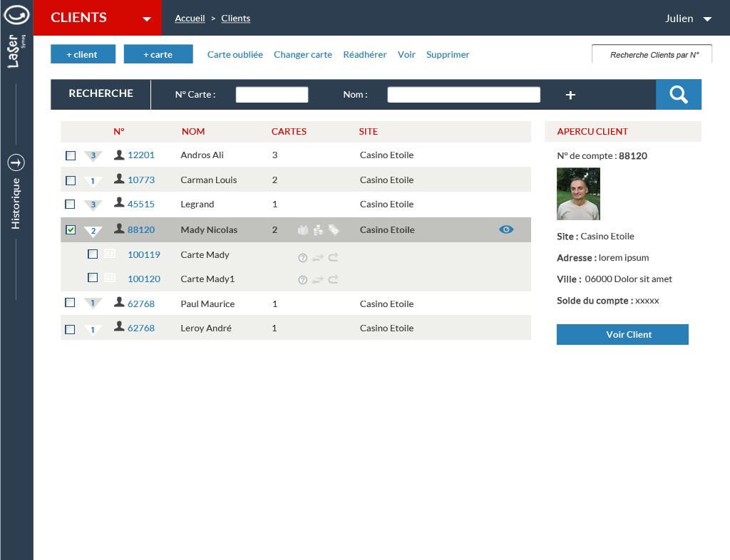Click the price tag icon on the Mady Nicolas row

tap(334, 230)
